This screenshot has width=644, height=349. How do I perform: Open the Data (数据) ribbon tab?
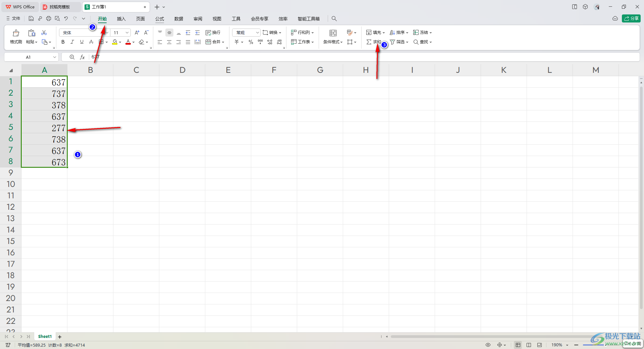tap(179, 19)
